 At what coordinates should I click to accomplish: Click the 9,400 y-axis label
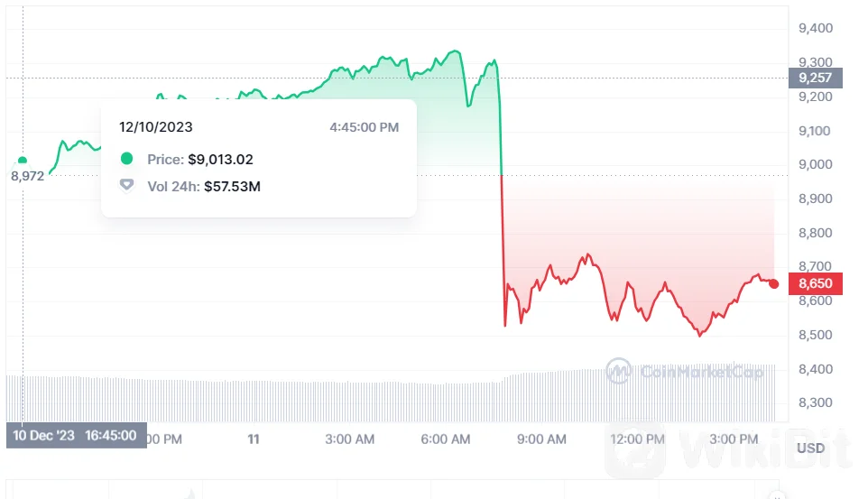click(815, 28)
